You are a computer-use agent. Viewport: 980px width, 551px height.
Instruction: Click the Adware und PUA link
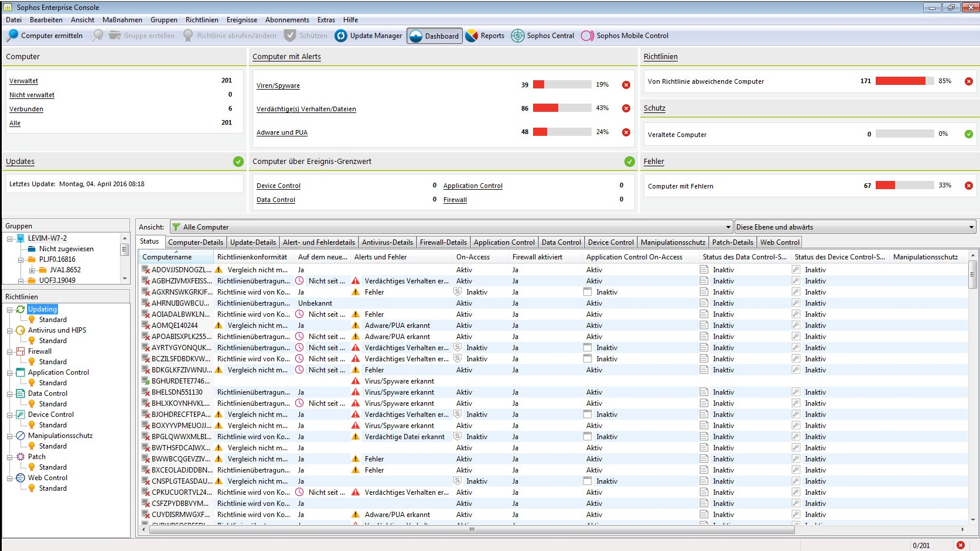point(282,133)
